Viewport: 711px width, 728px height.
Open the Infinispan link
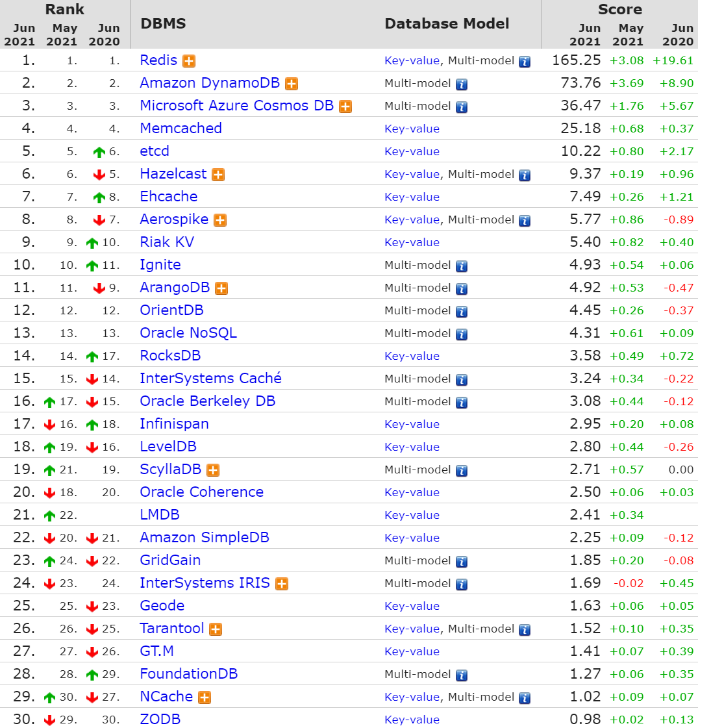pos(174,424)
